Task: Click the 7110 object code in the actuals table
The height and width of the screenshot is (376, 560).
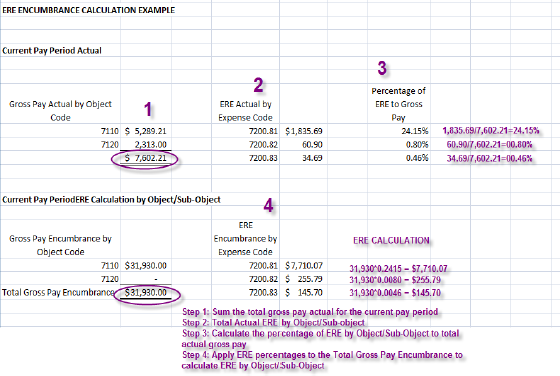Action: pyautogui.click(x=110, y=131)
